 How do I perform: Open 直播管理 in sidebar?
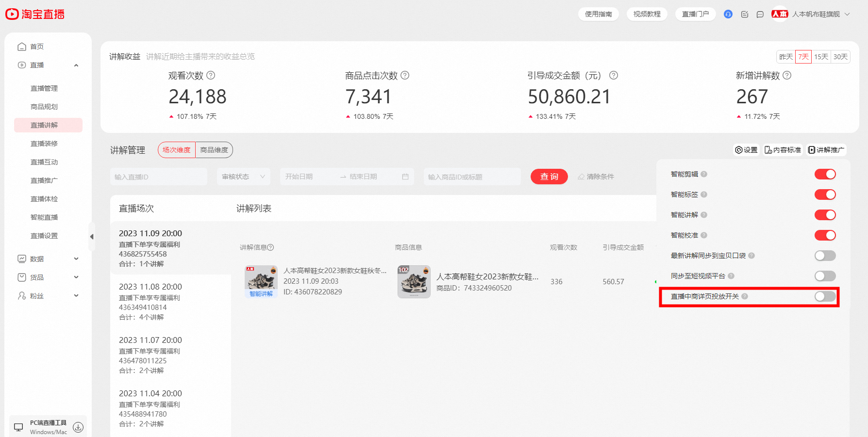(44, 88)
